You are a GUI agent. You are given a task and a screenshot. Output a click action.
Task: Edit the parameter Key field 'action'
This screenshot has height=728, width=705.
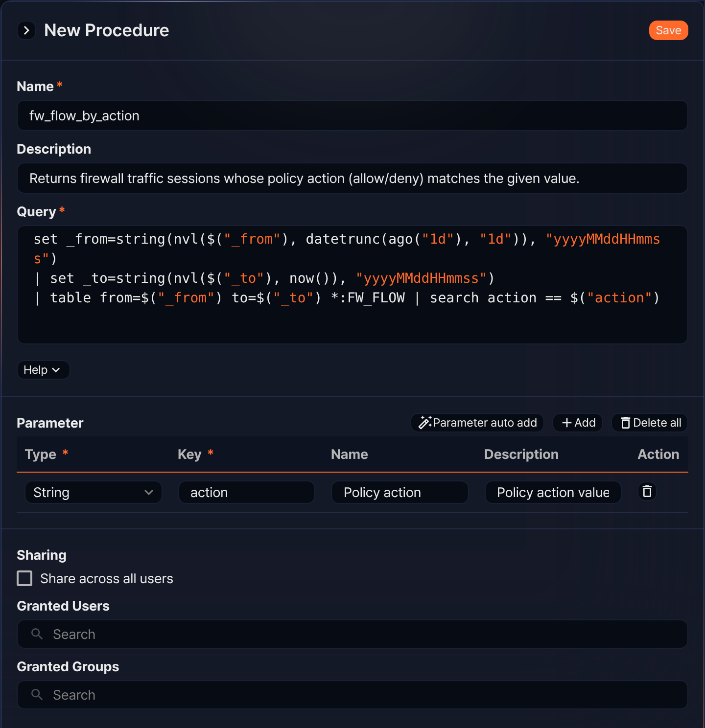pyautogui.click(x=246, y=492)
